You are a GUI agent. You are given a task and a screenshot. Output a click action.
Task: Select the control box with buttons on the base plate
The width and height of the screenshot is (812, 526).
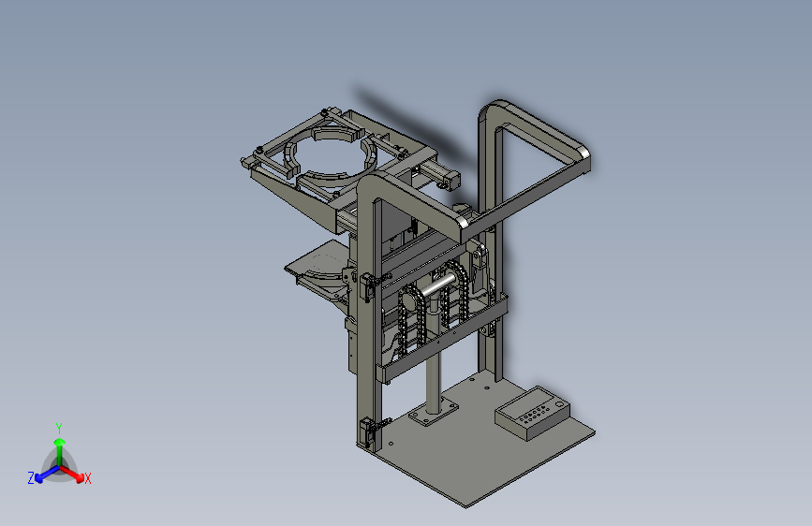pos(532,414)
